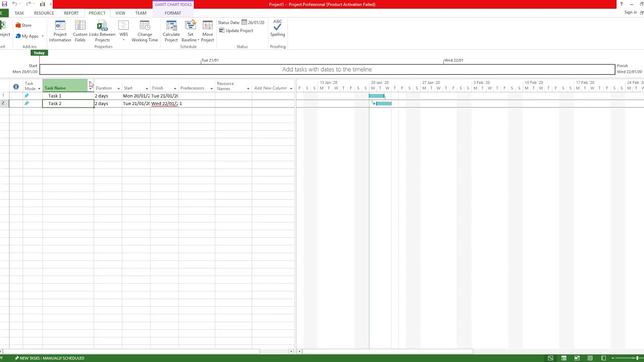Screen dimensions: 644x362
Task: Click the Redo arrow icon
Action: (28, 4)
